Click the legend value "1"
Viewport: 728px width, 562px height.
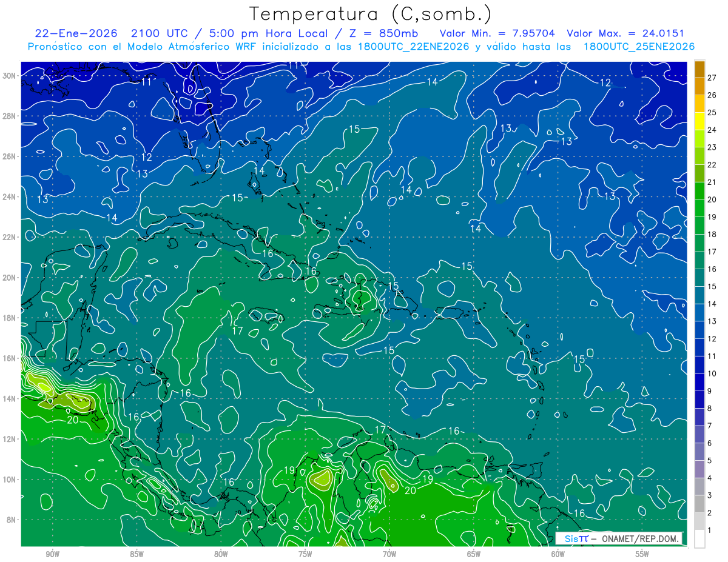(710, 530)
